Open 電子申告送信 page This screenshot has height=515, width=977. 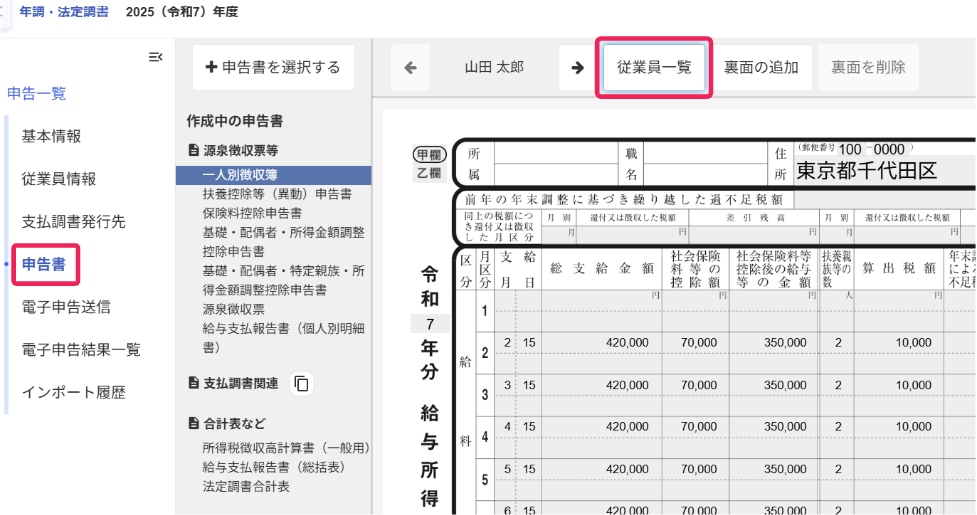(x=66, y=307)
